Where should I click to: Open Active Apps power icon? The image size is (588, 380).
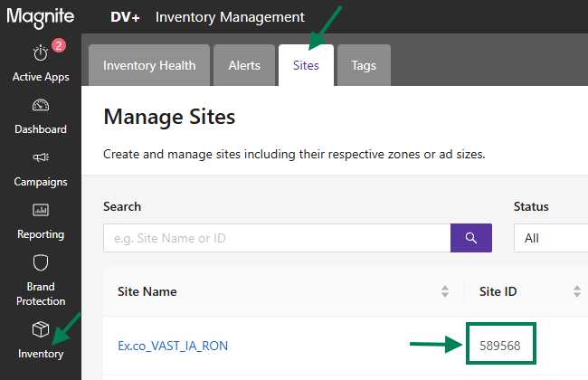pyautogui.click(x=41, y=52)
